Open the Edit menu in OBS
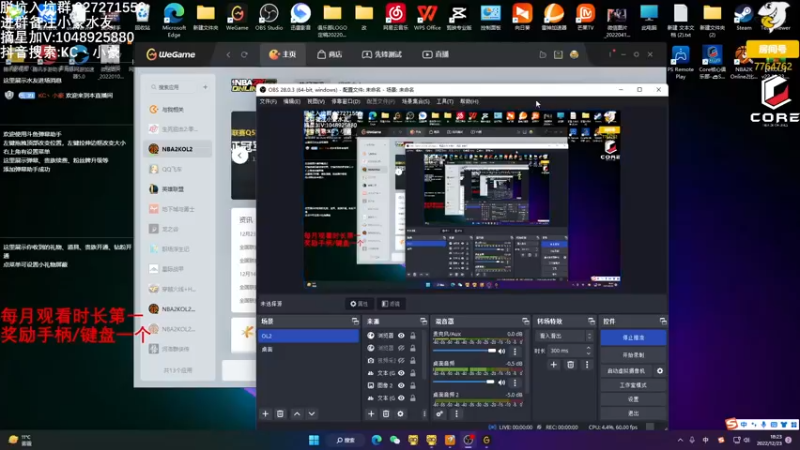 (x=291, y=102)
